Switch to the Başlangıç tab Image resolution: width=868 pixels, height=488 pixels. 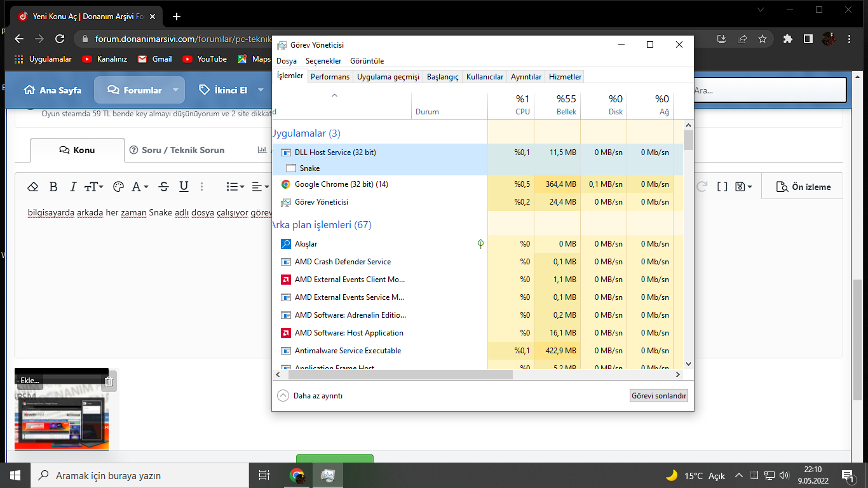click(443, 77)
